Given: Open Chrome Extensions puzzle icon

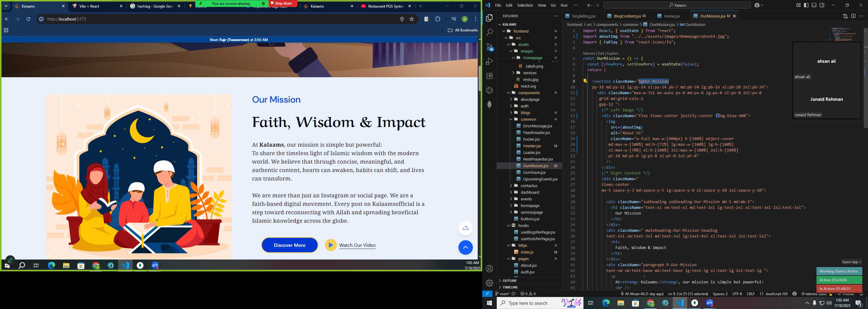Looking at the screenshot, I should [x=438, y=19].
